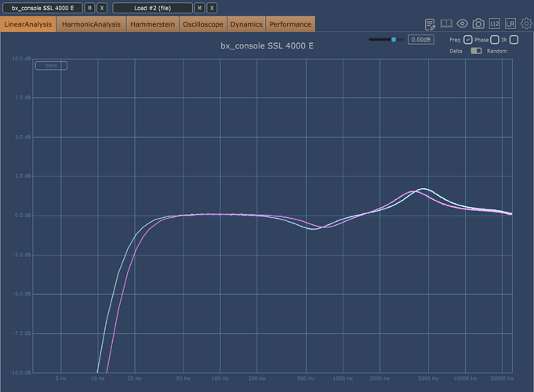Click the graph title bx_console SSL 4000 E
534x392 pixels.
(267, 45)
